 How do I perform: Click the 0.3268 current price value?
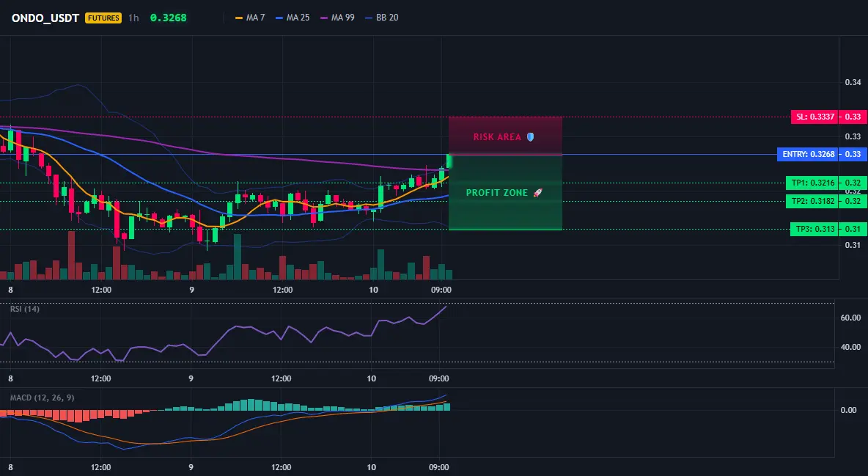click(x=169, y=18)
